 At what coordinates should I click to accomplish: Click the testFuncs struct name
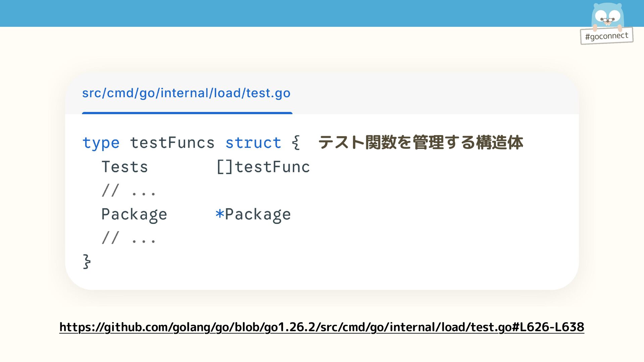point(172,143)
